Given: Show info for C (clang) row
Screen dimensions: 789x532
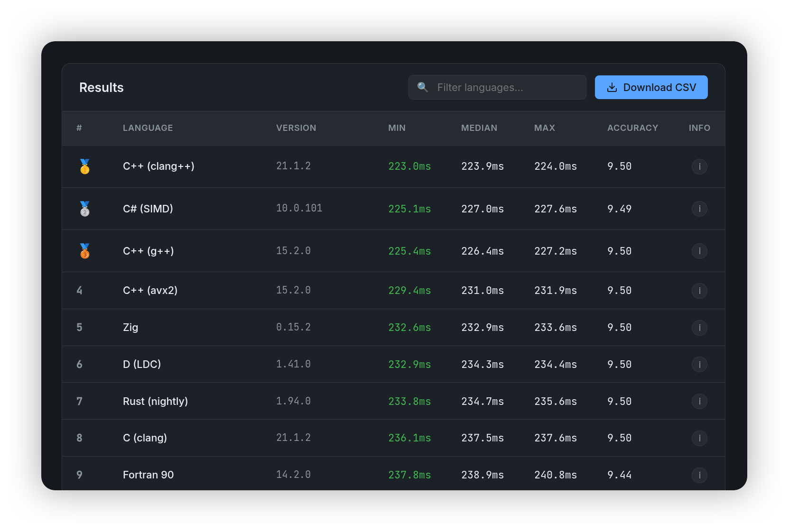Looking at the screenshot, I should click(x=699, y=438).
